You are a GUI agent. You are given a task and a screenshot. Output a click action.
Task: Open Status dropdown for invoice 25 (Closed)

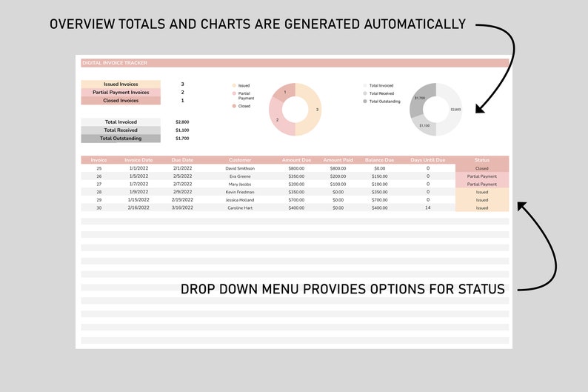482,168
